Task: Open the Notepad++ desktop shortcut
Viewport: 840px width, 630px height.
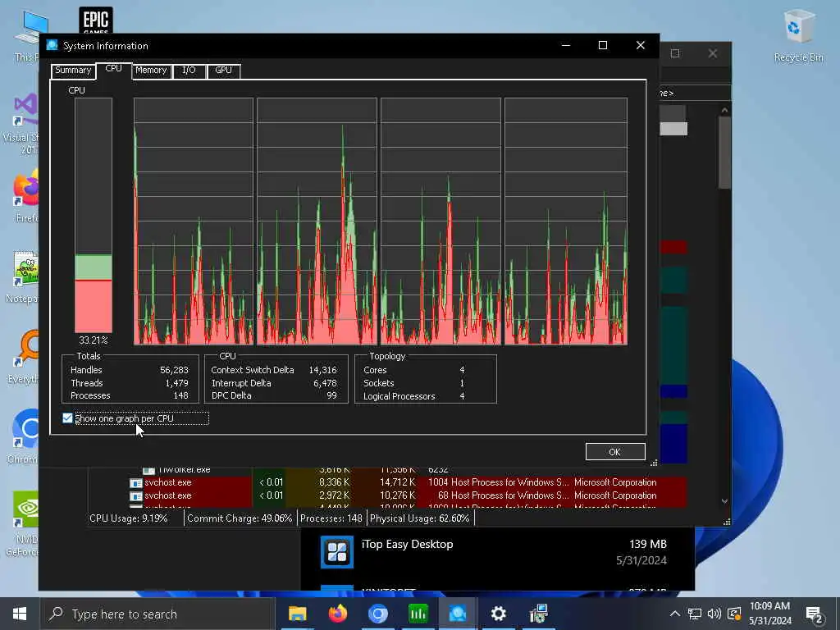Action: (22, 277)
